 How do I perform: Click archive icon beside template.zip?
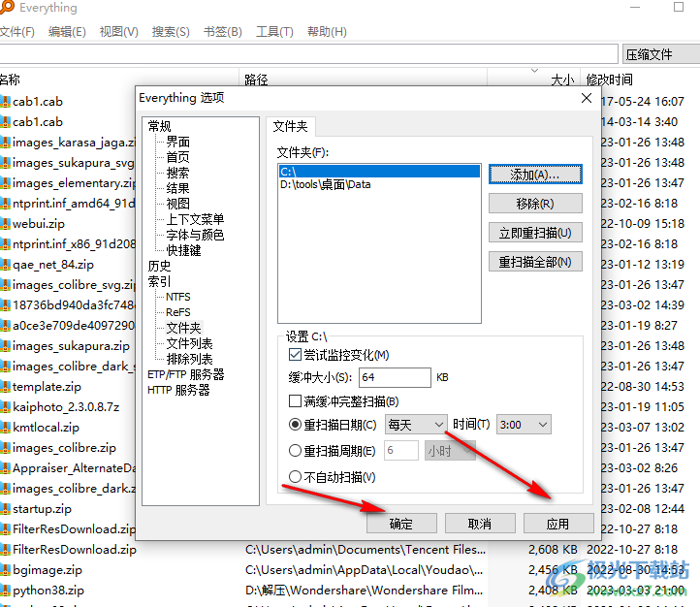point(5,387)
